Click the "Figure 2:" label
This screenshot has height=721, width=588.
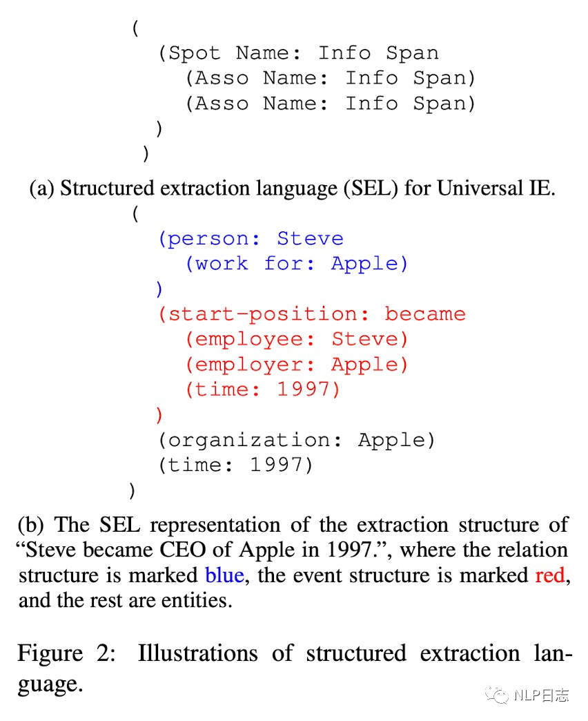pos(66,653)
